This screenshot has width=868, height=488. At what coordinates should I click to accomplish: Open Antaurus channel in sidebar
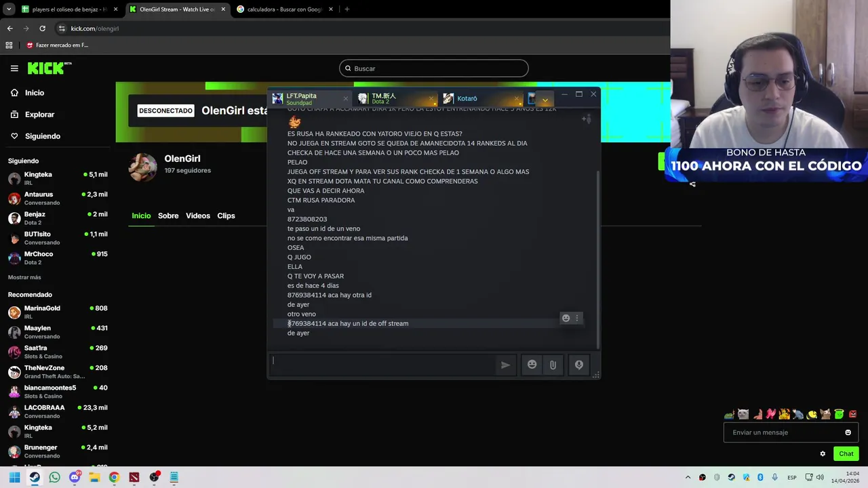[x=58, y=198]
